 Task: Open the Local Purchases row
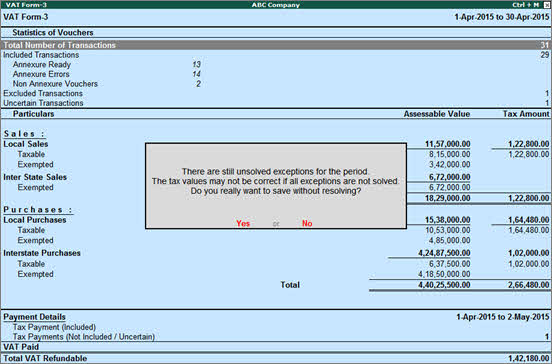pos(35,220)
